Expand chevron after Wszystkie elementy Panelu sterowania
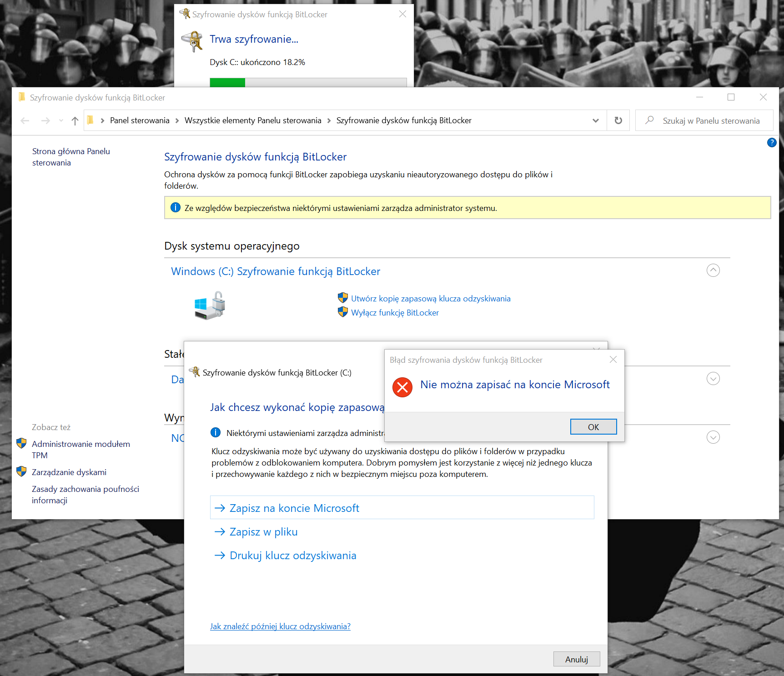784x676 pixels. tap(329, 120)
